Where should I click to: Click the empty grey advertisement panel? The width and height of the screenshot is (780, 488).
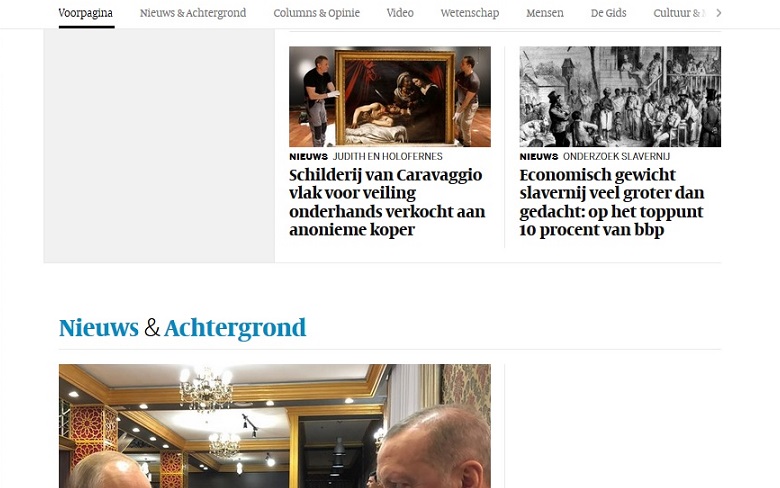[x=159, y=145]
